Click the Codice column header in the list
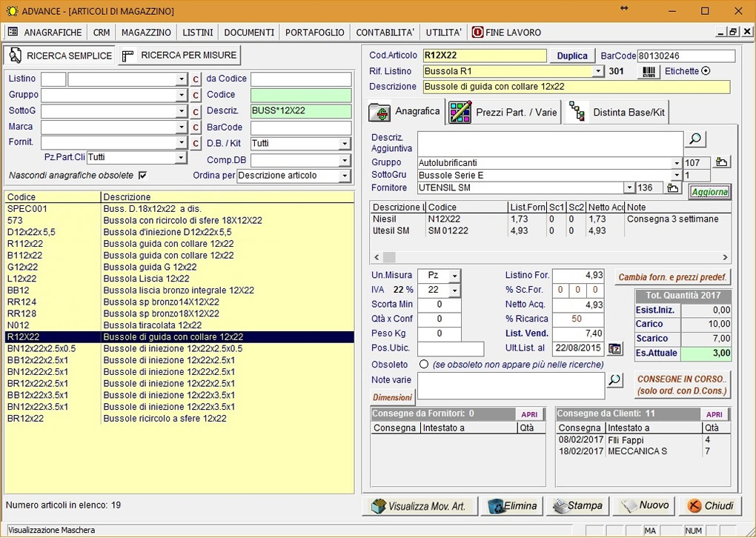This screenshot has width=756, height=538. (x=53, y=197)
